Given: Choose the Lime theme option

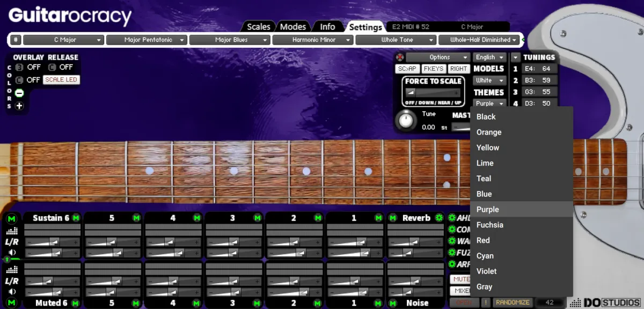Looking at the screenshot, I should [522, 163].
